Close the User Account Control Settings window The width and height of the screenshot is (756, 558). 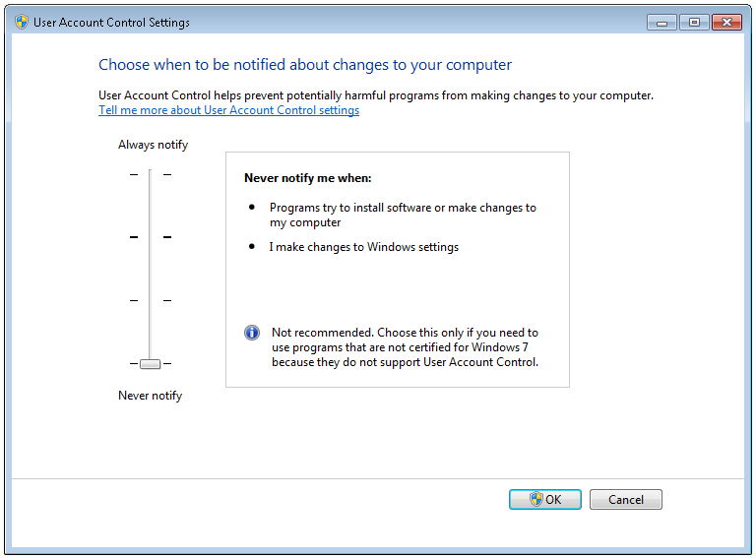coord(726,23)
